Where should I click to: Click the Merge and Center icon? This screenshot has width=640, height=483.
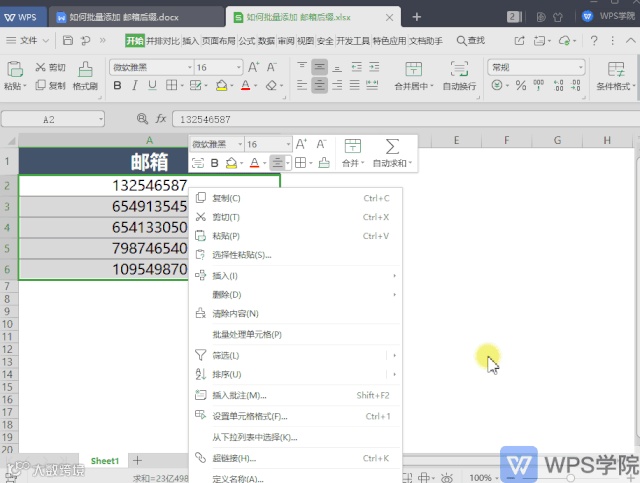[x=413, y=69]
